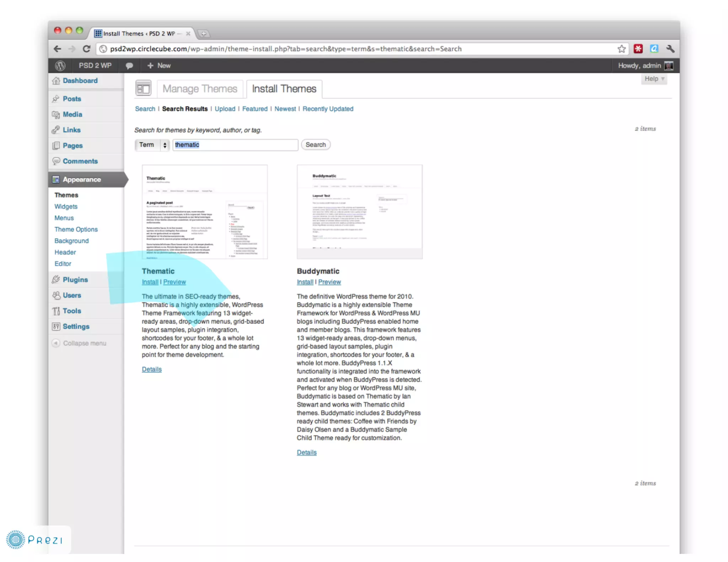Click the Media sidebar icon
The width and height of the screenshot is (728, 562).
tap(56, 114)
